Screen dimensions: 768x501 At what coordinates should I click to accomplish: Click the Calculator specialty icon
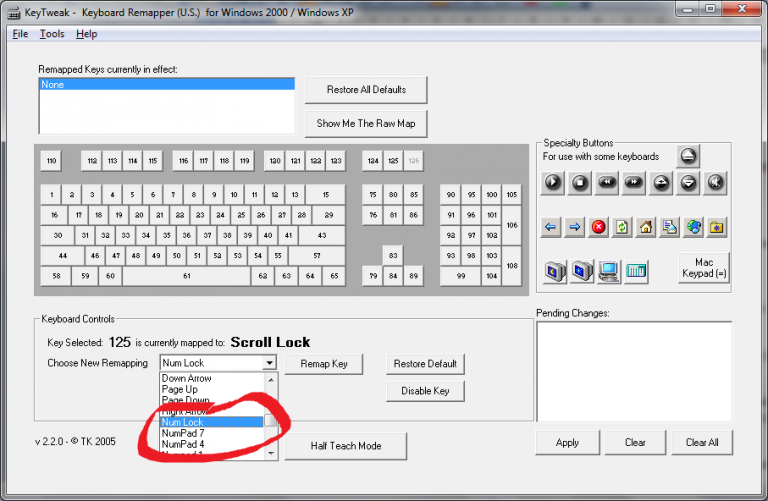635,270
